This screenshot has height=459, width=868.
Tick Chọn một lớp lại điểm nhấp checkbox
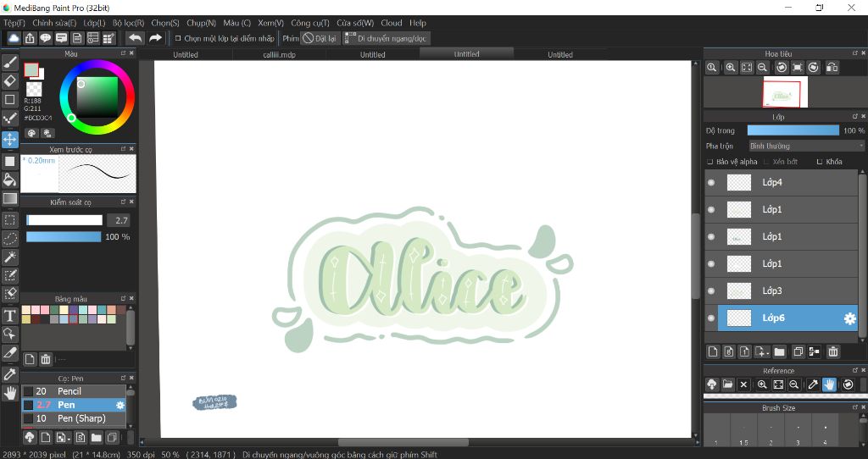pyautogui.click(x=178, y=38)
